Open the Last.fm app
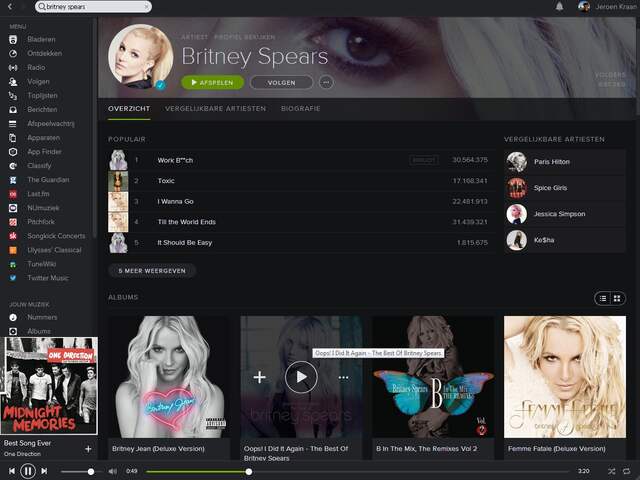 (38, 194)
